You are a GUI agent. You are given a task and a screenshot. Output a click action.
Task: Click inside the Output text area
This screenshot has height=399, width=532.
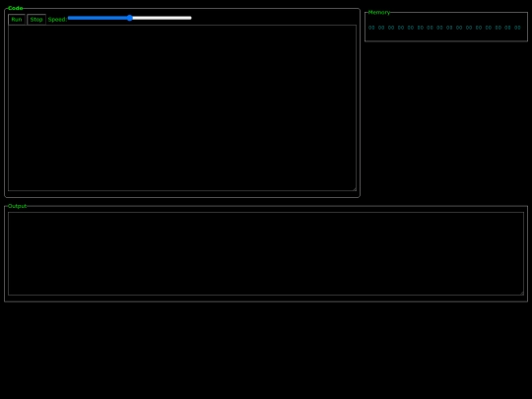click(266, 253)
